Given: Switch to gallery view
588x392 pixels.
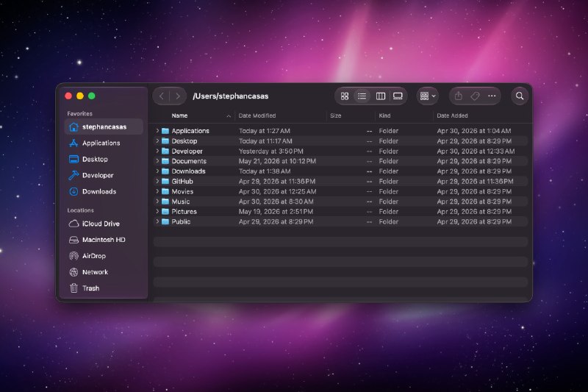Looking at the screenshot, I should point(398,96).
